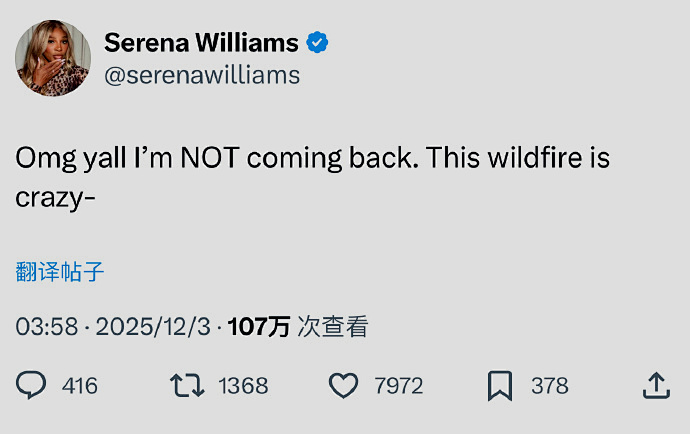Open Serena Williams' profile avatar

(x=53, y=58)
